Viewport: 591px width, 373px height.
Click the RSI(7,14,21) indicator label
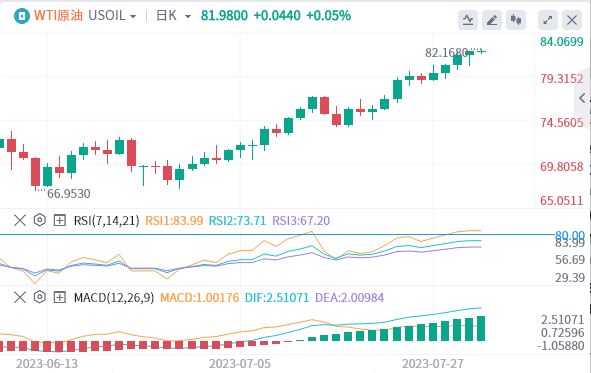[107, 220]
